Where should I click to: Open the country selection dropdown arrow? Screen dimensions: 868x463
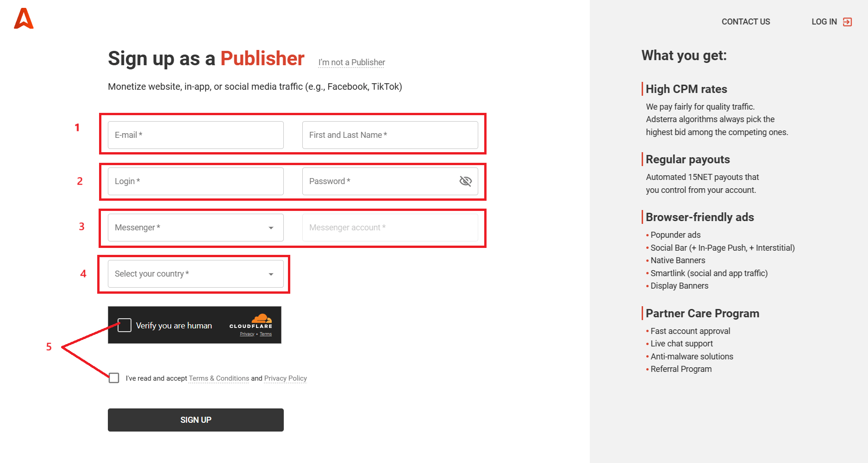271,274
